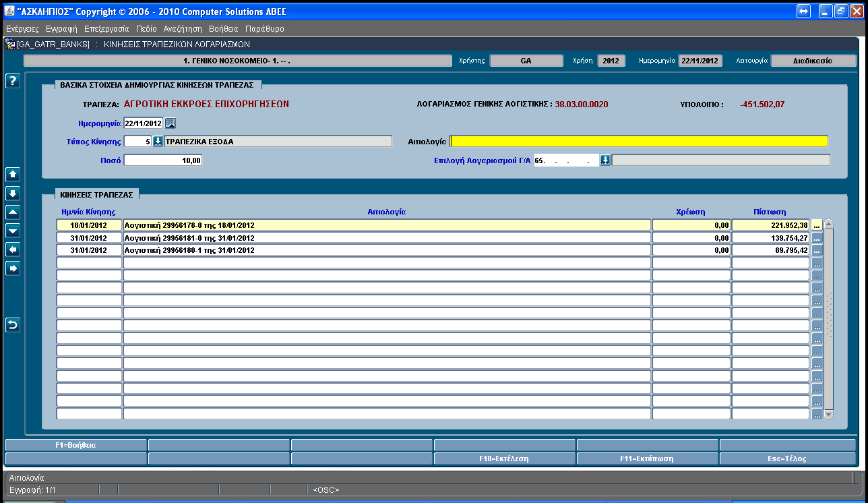Screen dimensions: 868x503
Task: Click the account number 38.03.00.0020
Action: tap(582, 105)
